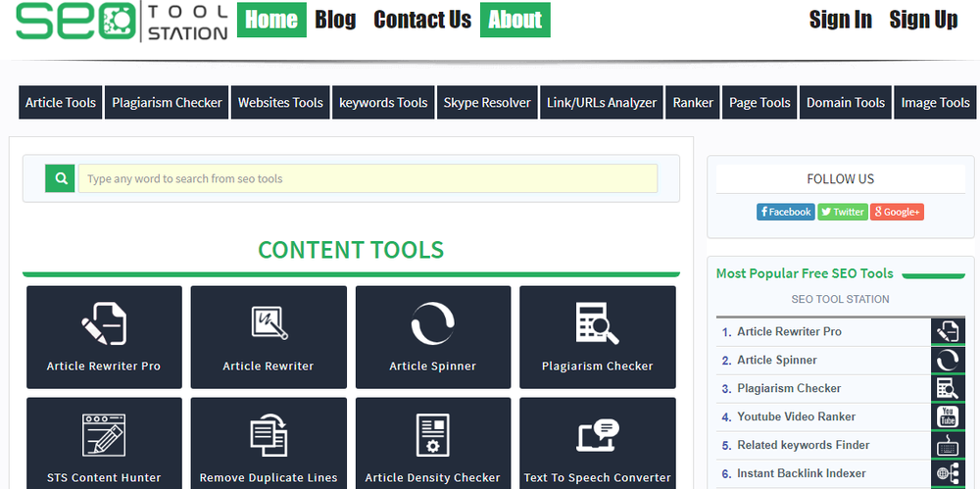
Task: Click the SEO Tool Station logo
Action: click(122, 22)
